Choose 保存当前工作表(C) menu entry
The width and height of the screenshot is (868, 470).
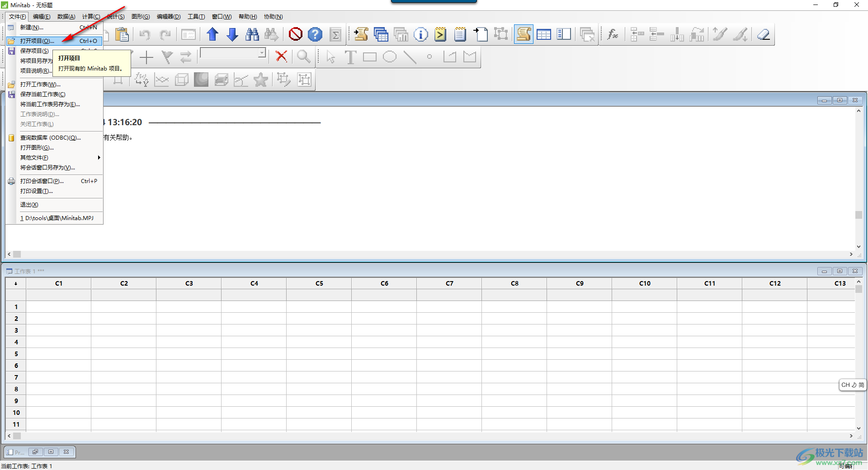(x=54, y=94)
